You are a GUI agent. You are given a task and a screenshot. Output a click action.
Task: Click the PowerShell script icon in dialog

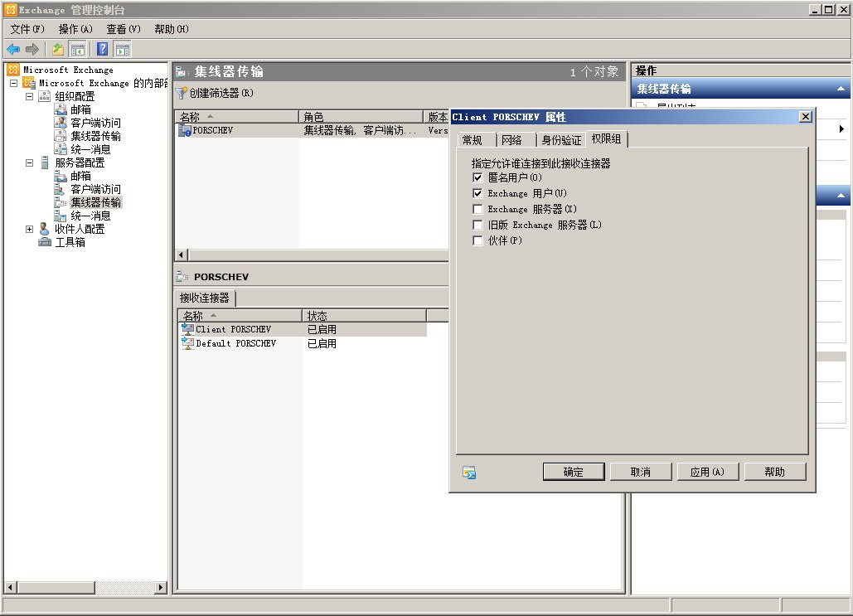click(x=469, y=473)
